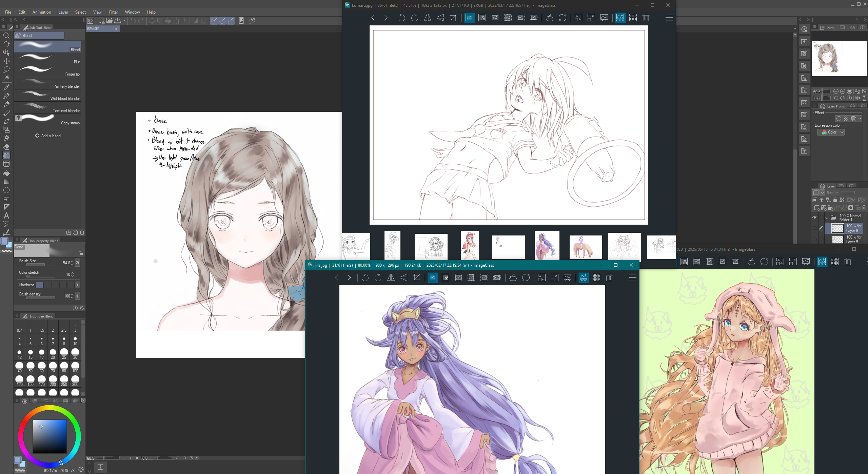Viewport: 868px width, 474px height.
Task: Select the Magic wand auto select tool
Action: pos(6,78)
